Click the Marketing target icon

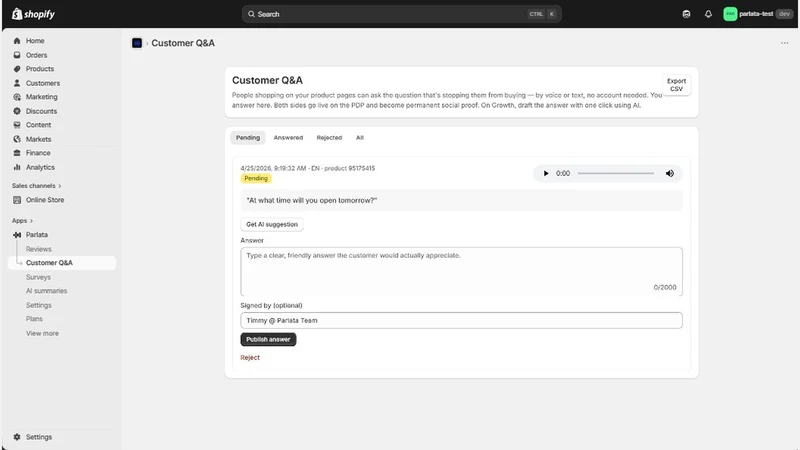click(17, 97)
